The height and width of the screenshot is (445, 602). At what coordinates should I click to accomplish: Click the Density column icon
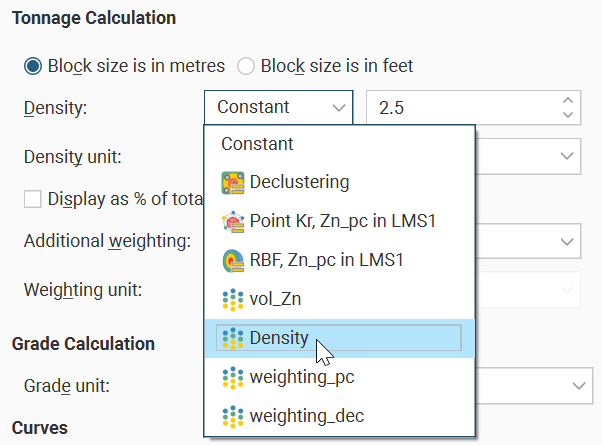(233, 338)
